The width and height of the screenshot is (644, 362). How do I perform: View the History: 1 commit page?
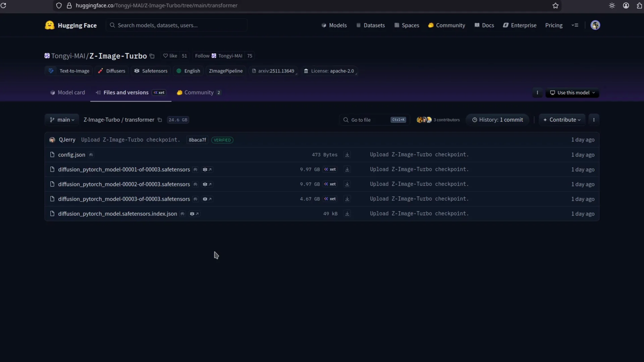(x=497, y=120)
